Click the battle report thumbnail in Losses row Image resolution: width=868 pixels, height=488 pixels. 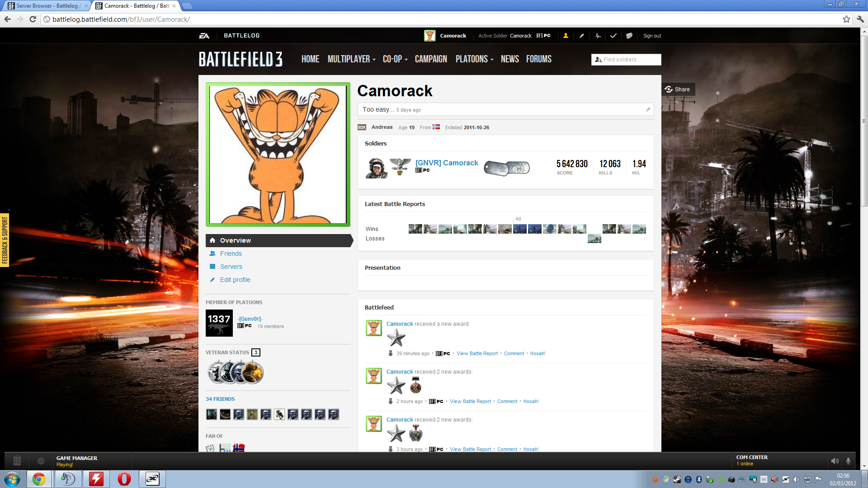point(594,239)
